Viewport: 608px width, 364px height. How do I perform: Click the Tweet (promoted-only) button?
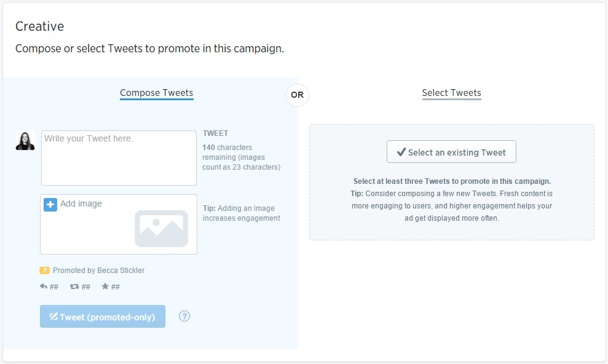pyautogui.click(x=103, y=316)
